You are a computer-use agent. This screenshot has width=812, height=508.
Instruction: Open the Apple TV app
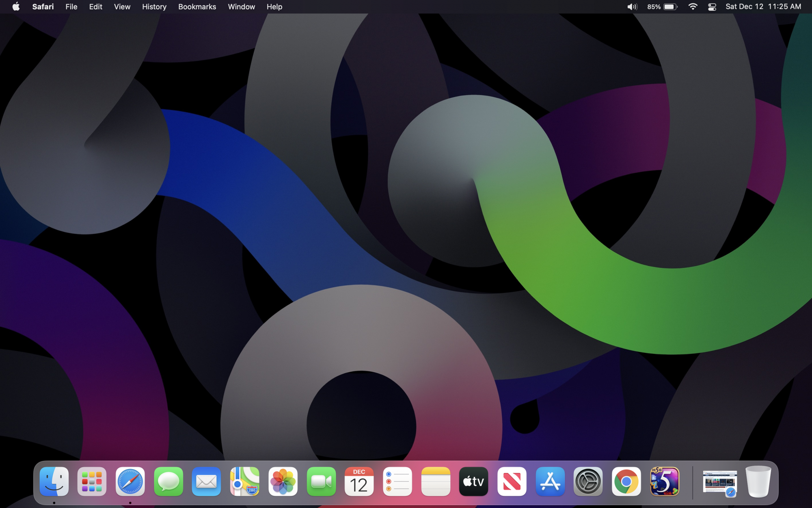[x=473, y=482]
